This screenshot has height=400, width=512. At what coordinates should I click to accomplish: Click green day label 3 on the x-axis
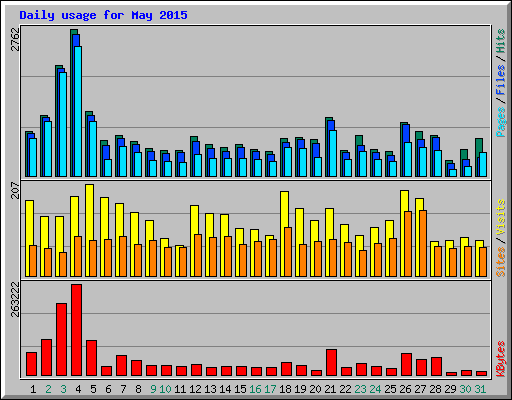(63, 389)
